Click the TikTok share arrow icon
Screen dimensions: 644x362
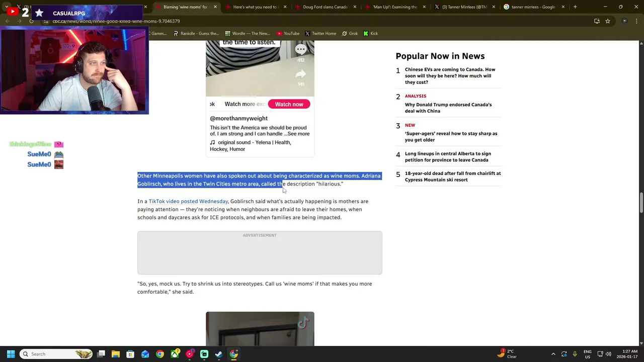tap(300, 74)
